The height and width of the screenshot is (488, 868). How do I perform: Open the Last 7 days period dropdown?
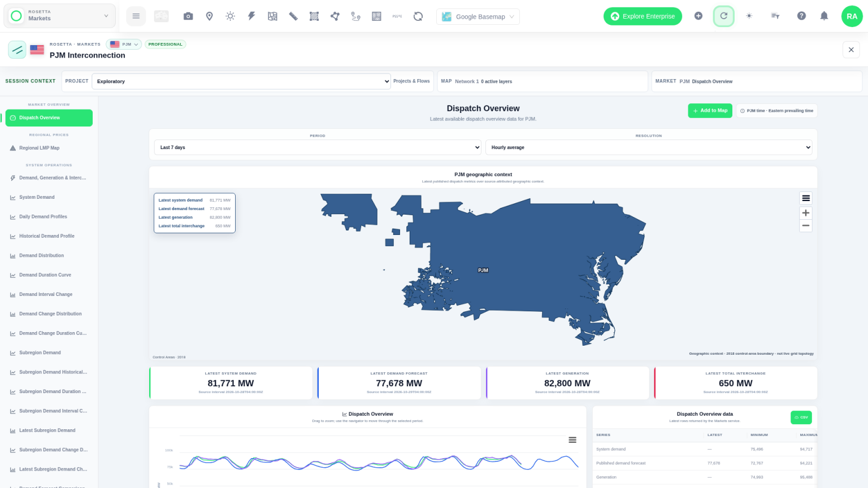318,147
